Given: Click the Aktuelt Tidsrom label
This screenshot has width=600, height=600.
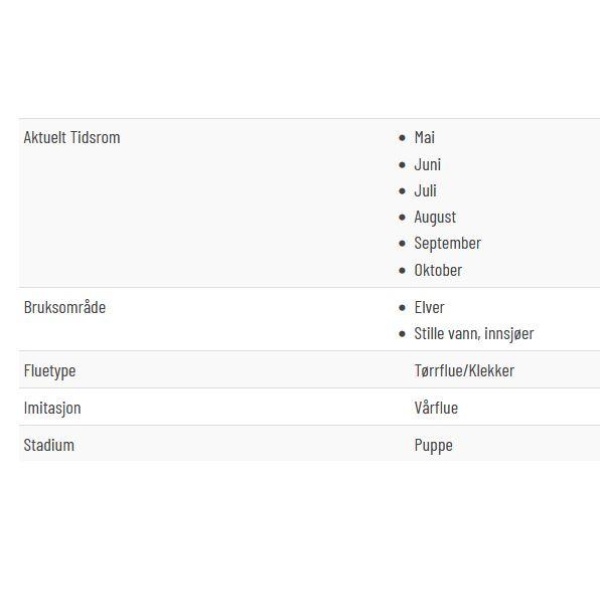Looking at the screenshot, I should pos(72,137).
